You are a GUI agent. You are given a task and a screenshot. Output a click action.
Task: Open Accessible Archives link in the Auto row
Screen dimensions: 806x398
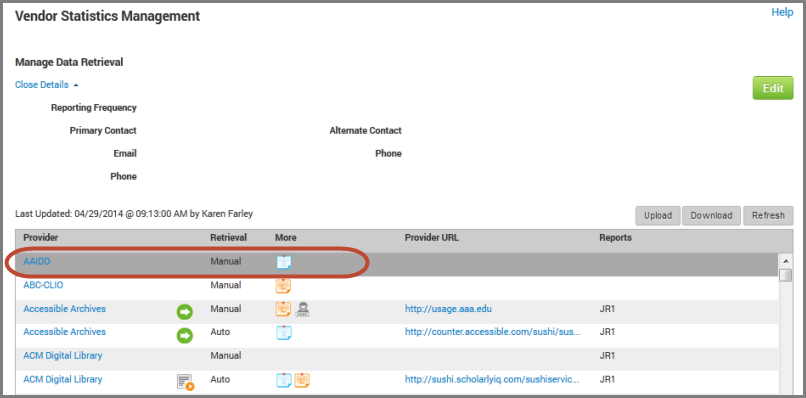65,332
